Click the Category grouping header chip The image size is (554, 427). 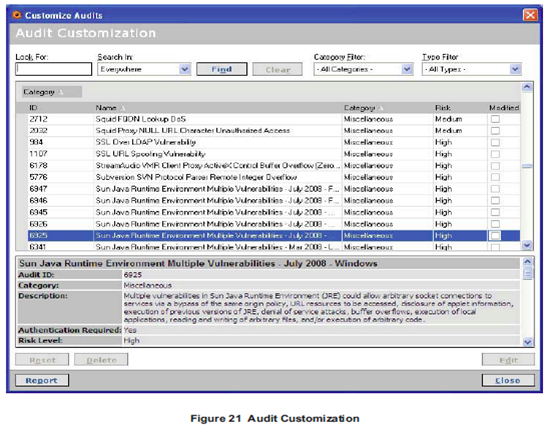click(52, 92)
